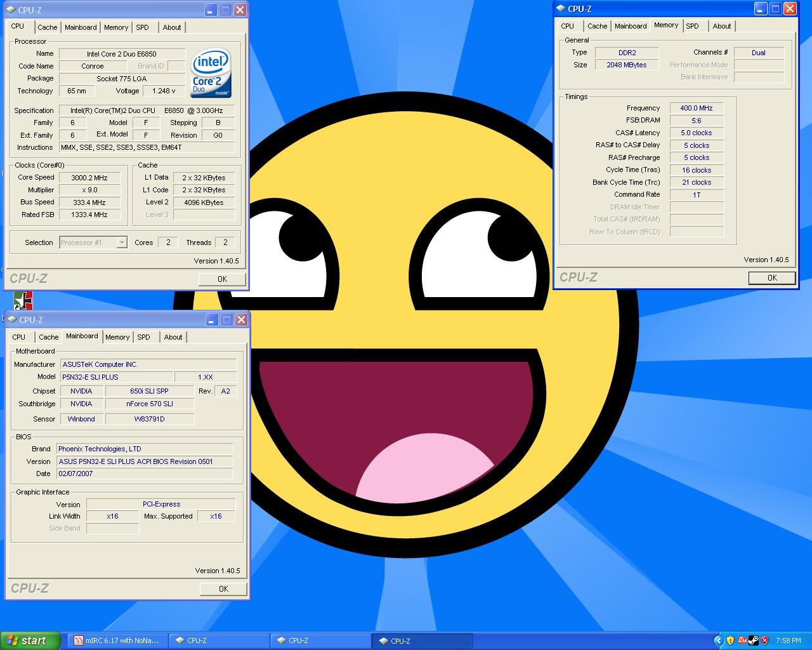Screen dimensions: 812x650
Task: Switch to SPD tab in the Memory window
Action: 692,26
